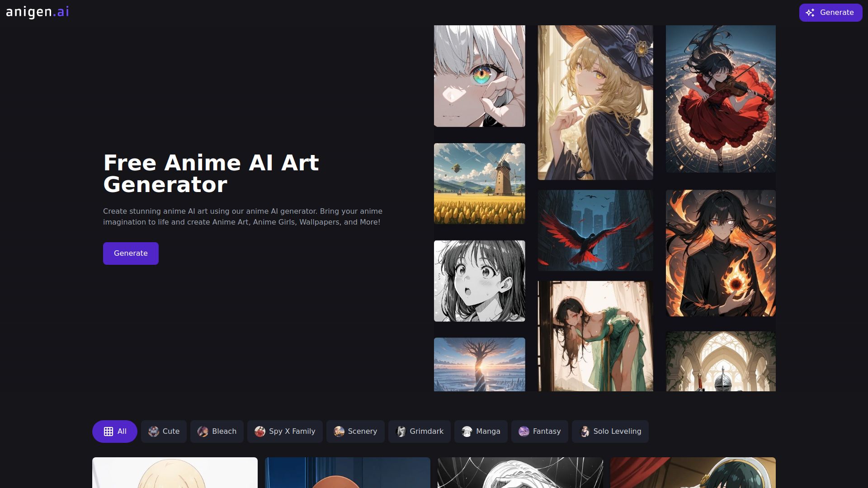Click the grid icon on All filter
This screenshot has width=868, height=488.
(108, 432)
